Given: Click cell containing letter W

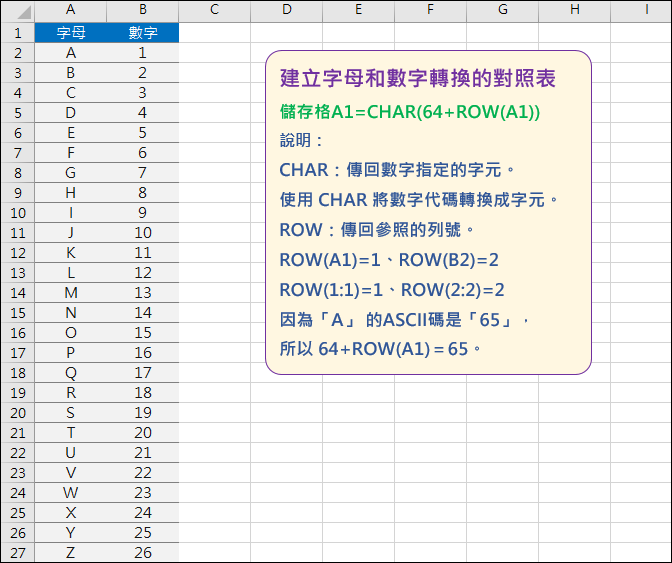Looking at the screenshot, I should (x=71, y=493).
